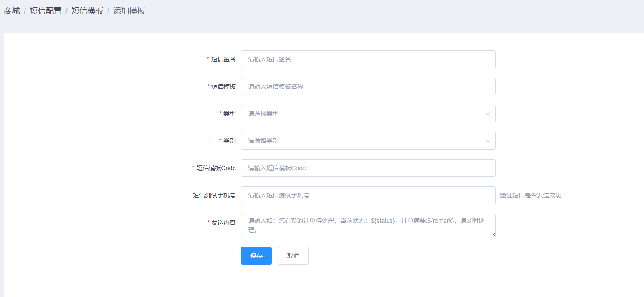Click the 短信测试手机号 field label
The image size is (644, 297).
point(214,195)
